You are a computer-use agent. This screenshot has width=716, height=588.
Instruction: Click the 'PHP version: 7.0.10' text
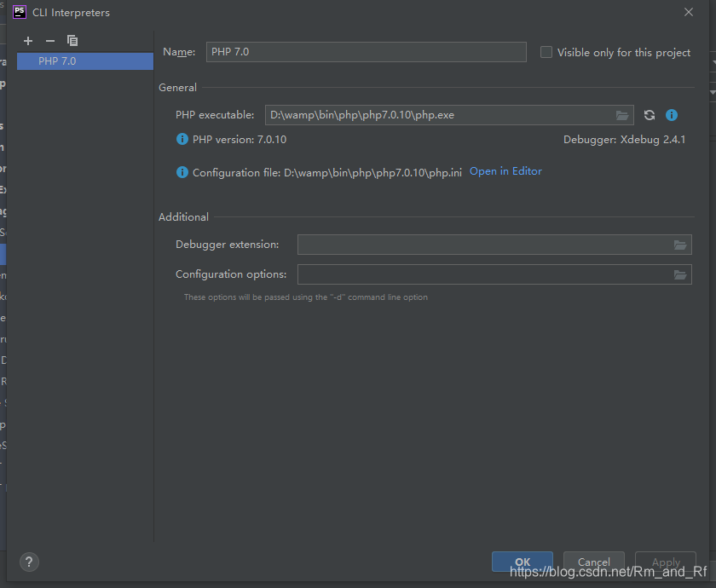[x=240, y=140]
